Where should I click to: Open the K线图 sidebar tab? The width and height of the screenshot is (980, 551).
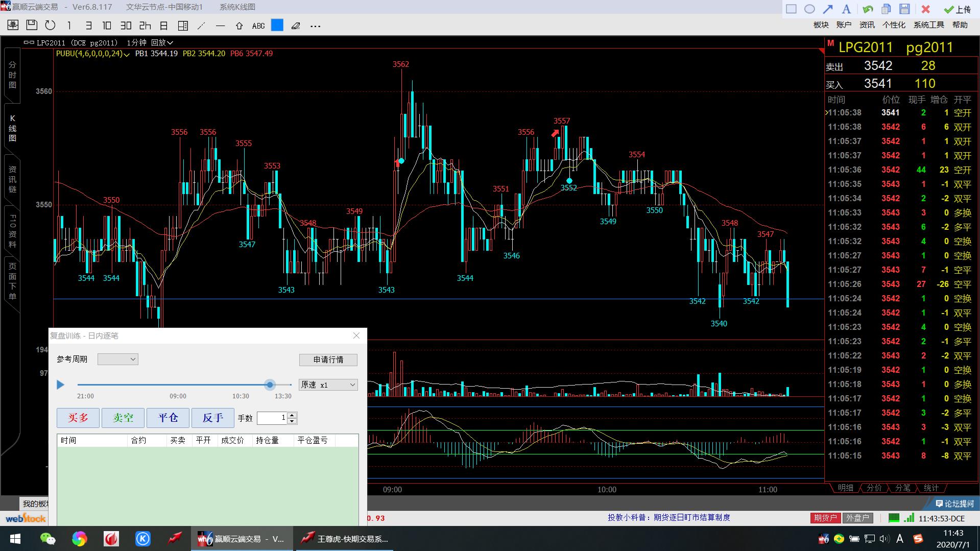(12, 128)
